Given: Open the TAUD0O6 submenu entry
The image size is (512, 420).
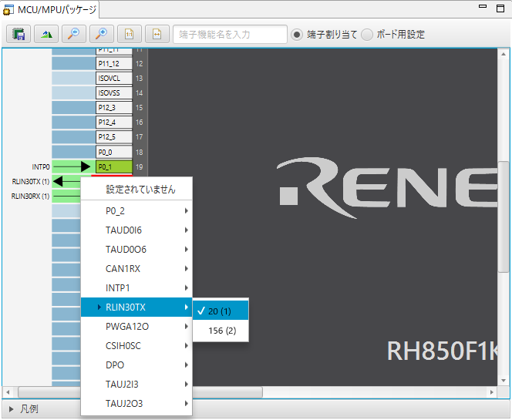Looking at the screenshot, I should [136, 250].
